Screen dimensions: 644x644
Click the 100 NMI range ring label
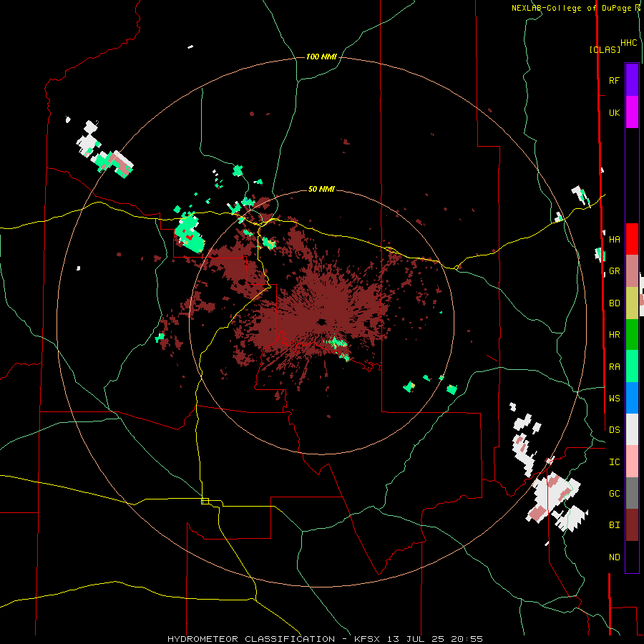point(321,57)
